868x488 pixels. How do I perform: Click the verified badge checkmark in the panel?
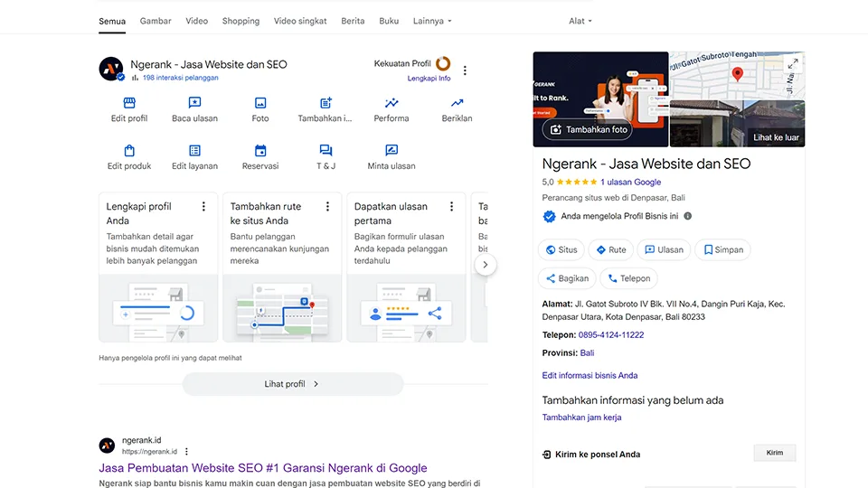point(549,216)
